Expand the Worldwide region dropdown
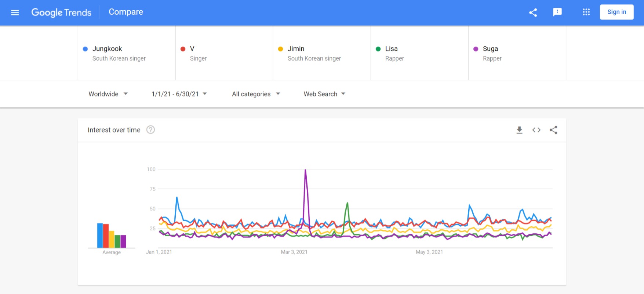The height and width of the screenshot is (294, 644). click(x=108, y=94)
